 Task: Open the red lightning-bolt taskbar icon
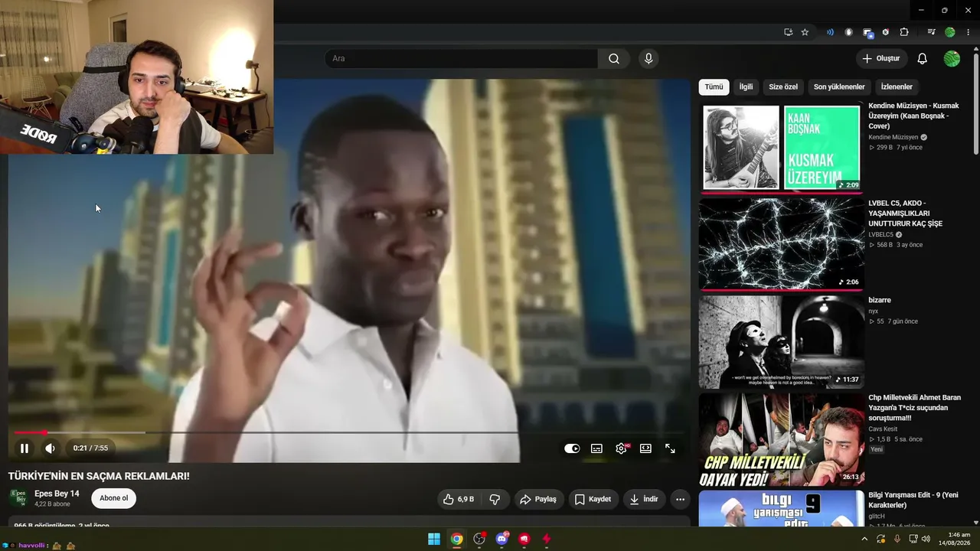pos(547,539)
